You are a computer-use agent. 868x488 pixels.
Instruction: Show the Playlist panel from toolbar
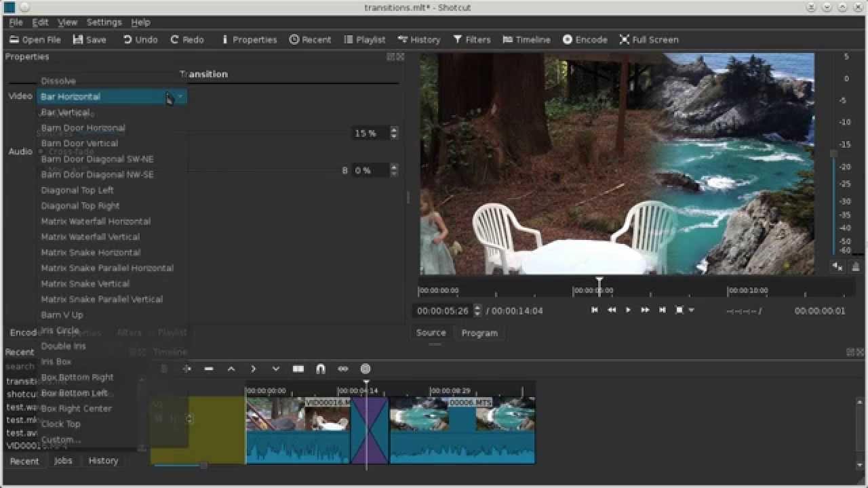pyautogui.click(x=364, y=39)
